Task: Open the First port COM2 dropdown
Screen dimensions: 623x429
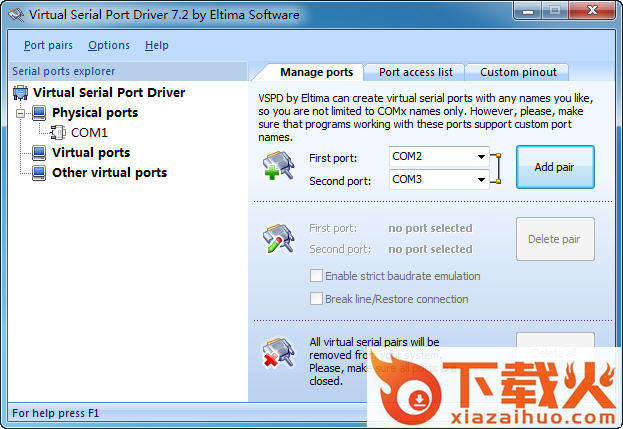Action: 481,157
